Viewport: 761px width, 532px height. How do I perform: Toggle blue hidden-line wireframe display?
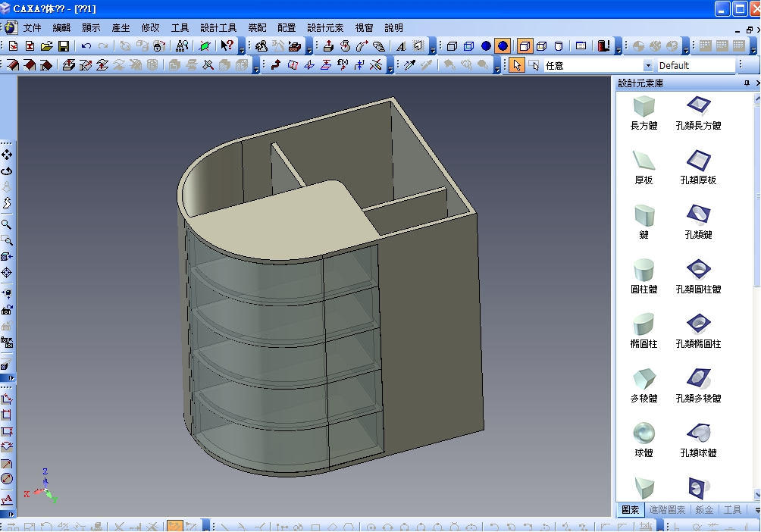(x=469, y=46)
